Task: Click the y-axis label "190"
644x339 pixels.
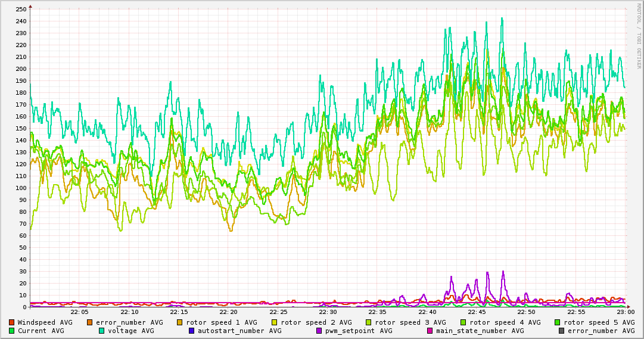Action: pos(21,80)
